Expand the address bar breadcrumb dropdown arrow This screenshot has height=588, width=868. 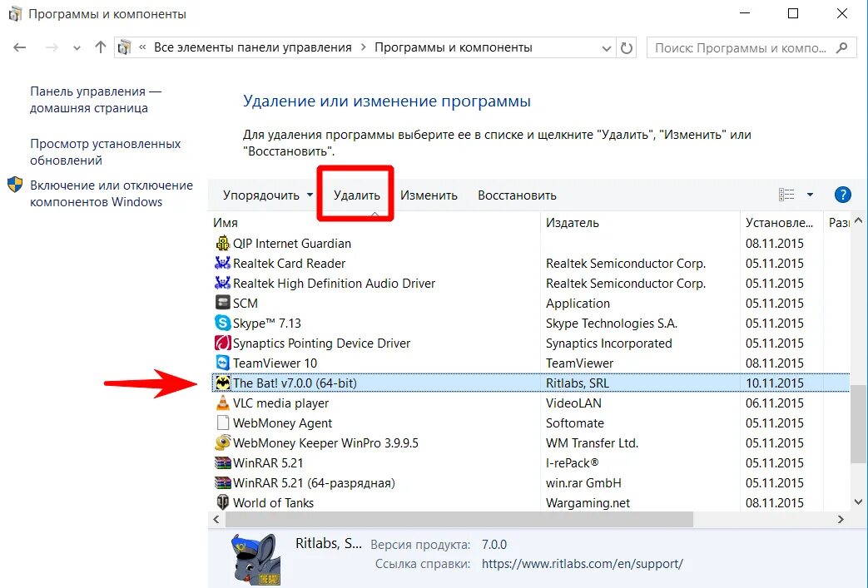607,47
